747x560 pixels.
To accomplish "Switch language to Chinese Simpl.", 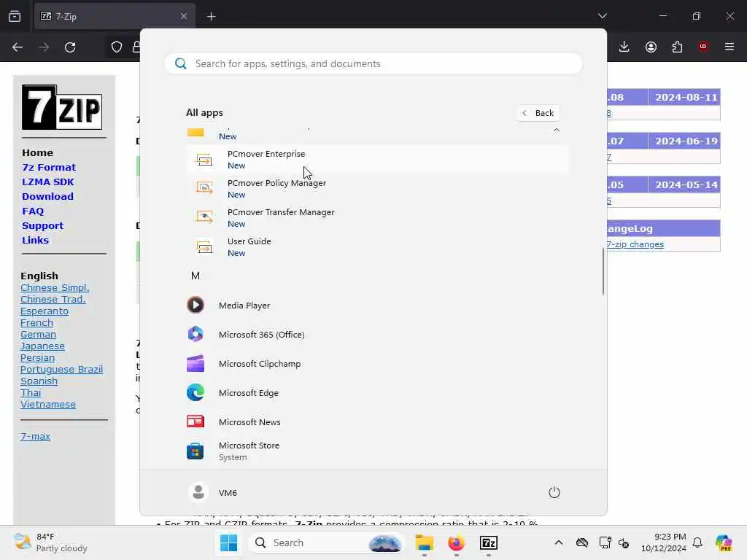I will (55, 287).
